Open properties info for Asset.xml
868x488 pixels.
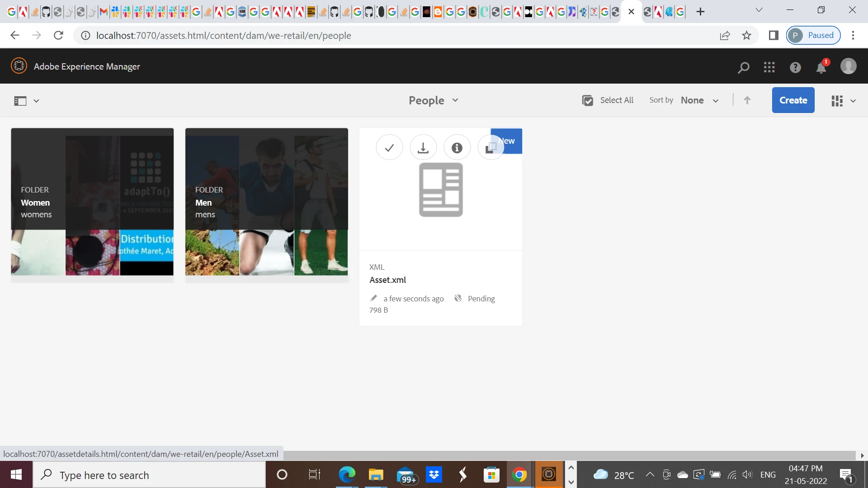coord(457,148)
